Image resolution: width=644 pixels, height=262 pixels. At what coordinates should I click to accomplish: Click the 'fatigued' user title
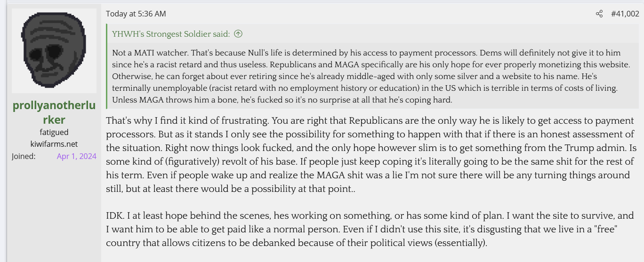pos(54,132)
